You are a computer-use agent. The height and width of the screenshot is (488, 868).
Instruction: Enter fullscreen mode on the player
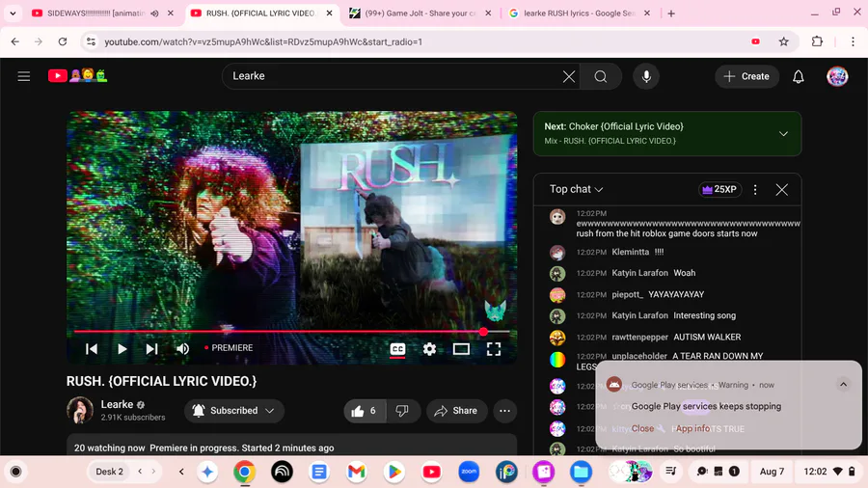[x=494, y=348]
